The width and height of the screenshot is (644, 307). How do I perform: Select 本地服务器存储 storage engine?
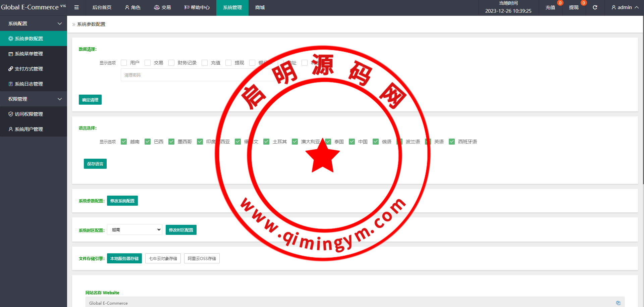(124, 258)
